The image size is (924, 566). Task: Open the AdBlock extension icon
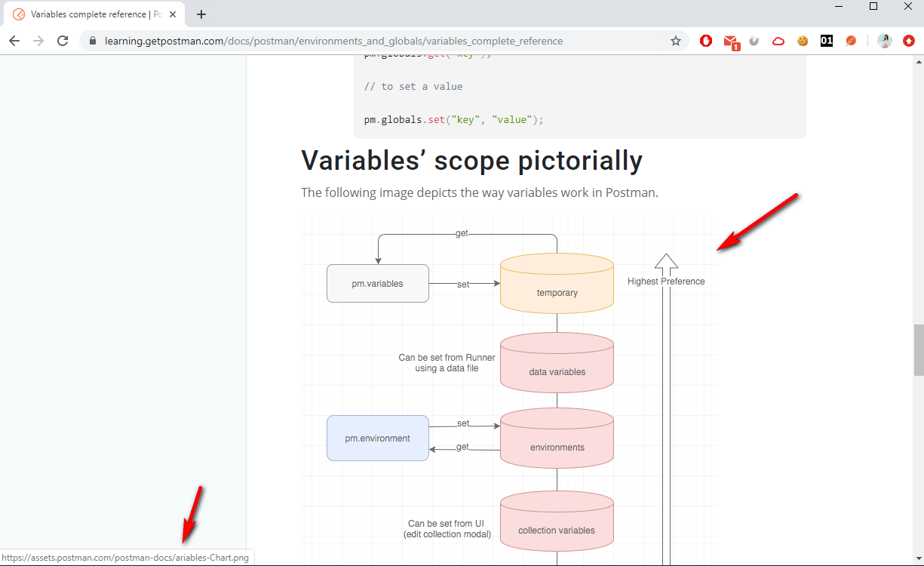(705, 41)
